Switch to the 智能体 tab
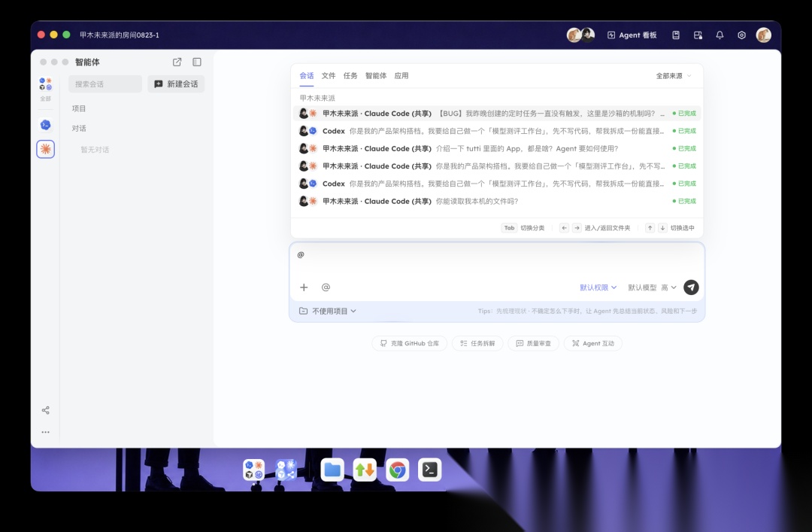This screenshot has width=812, height=532. coord(375,76)
